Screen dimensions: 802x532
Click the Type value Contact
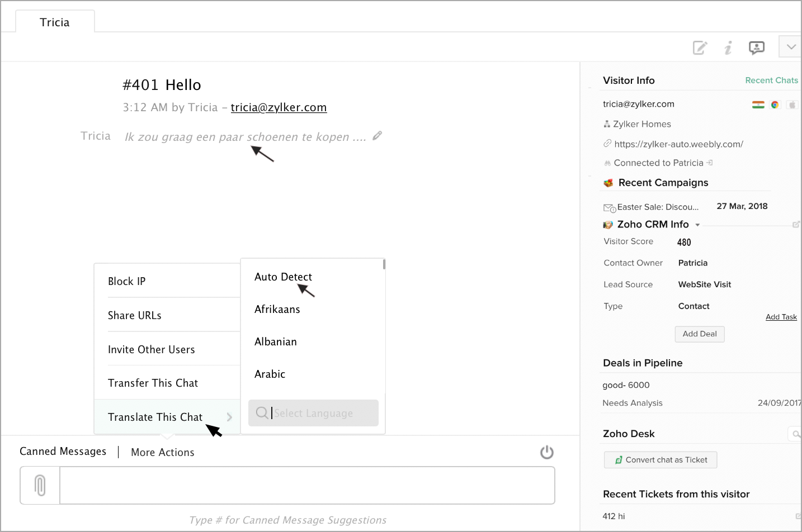pyautogui.click(x=694, y=306)
